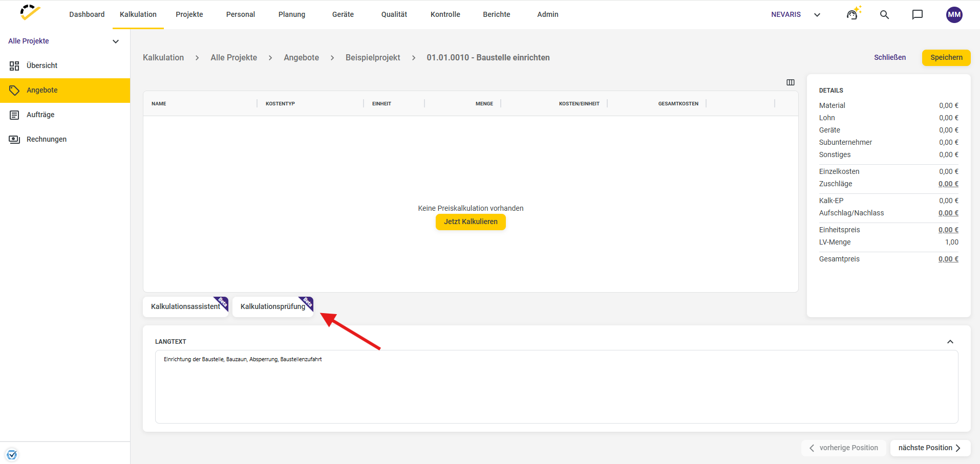Open the Kalkulationsprüfung beta feature
Screen dimensions: 980x464
coord(273,306)
